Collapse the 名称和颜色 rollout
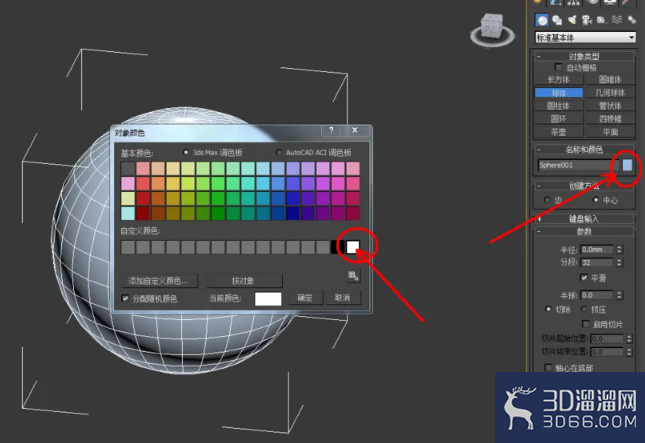 pyautogui.click(x=584, y=149)
